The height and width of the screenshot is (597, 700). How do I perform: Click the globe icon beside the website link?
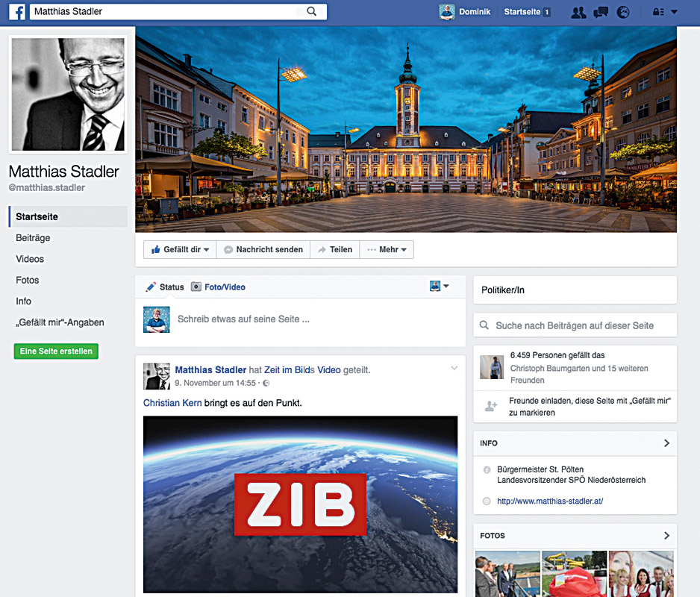[487, 501]
